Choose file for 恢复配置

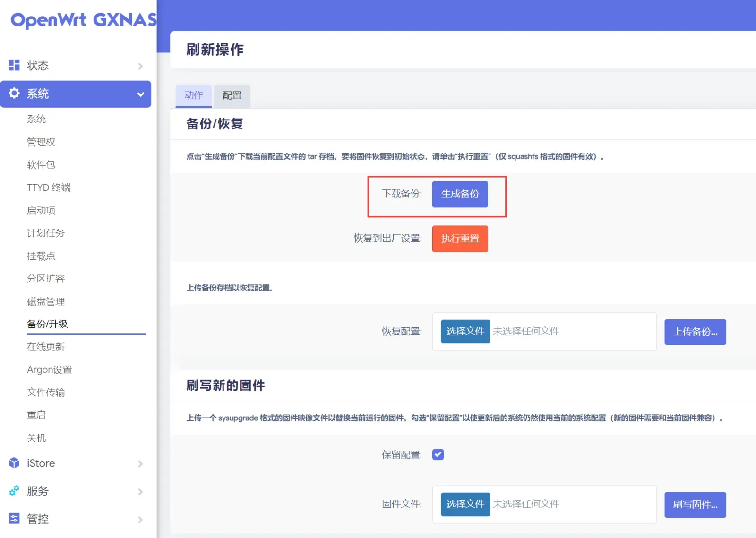(465, 331)
